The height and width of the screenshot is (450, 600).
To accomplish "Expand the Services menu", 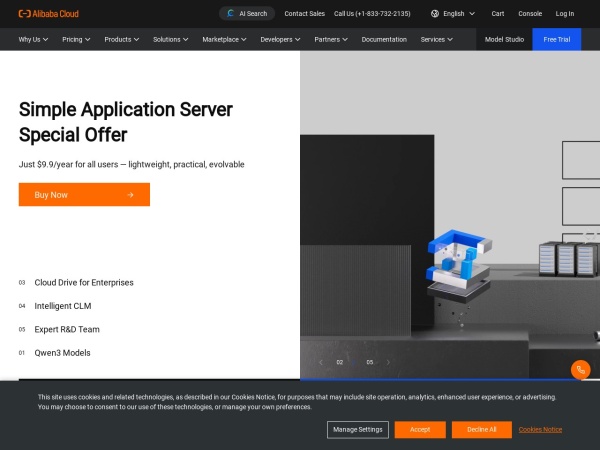I will [437, 39].
